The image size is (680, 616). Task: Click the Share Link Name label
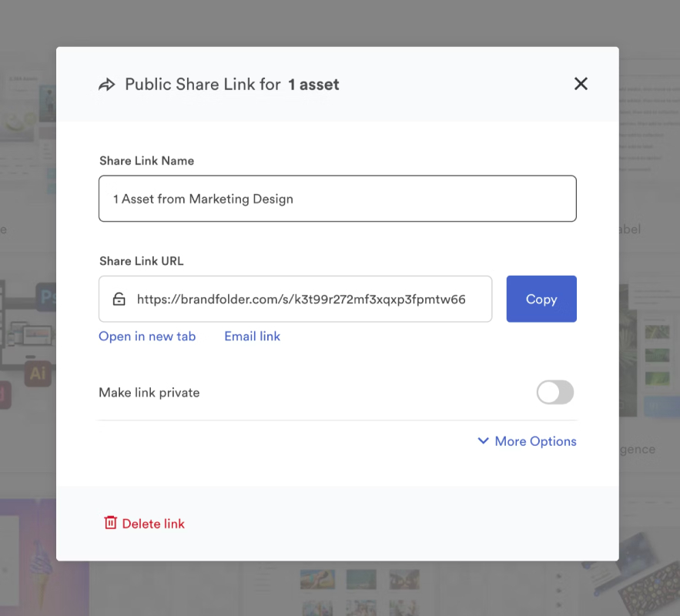146,161
